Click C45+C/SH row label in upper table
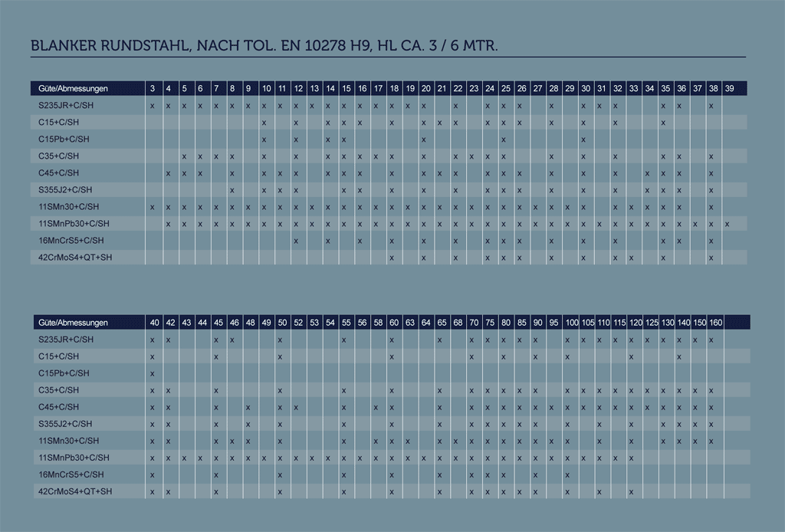The height and width of the screenshot is (532, 785). pyautogui.click(x=58, y=173)
